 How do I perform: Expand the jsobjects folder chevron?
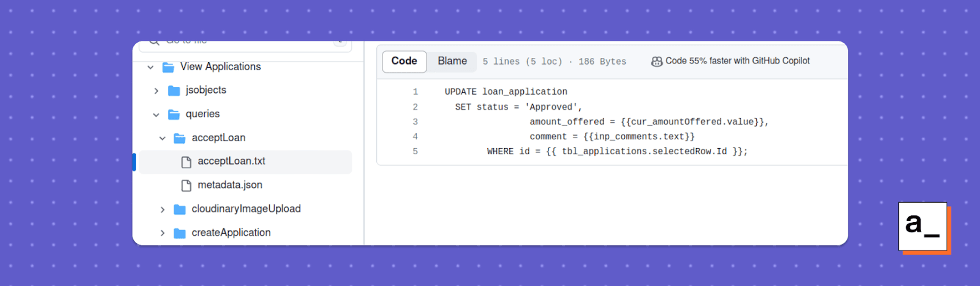tap(156, 91)
